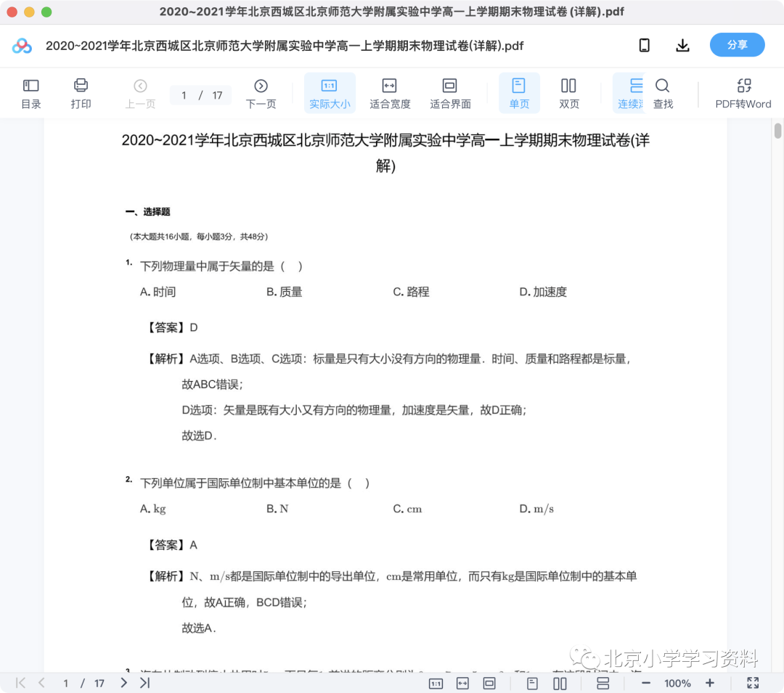Jump to first page in bottom bar
This screenshot has width=784, height=693.
(20, 683)
